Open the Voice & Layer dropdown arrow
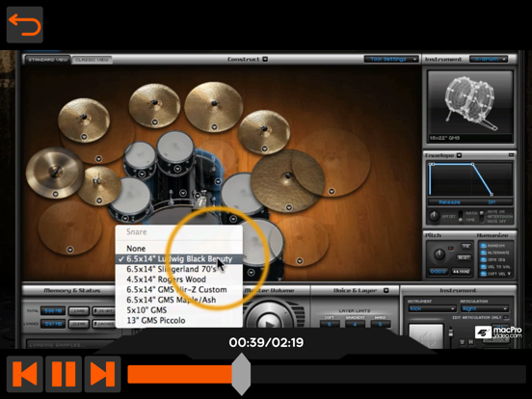Screen dimensions: 532x399 point(386,290)
